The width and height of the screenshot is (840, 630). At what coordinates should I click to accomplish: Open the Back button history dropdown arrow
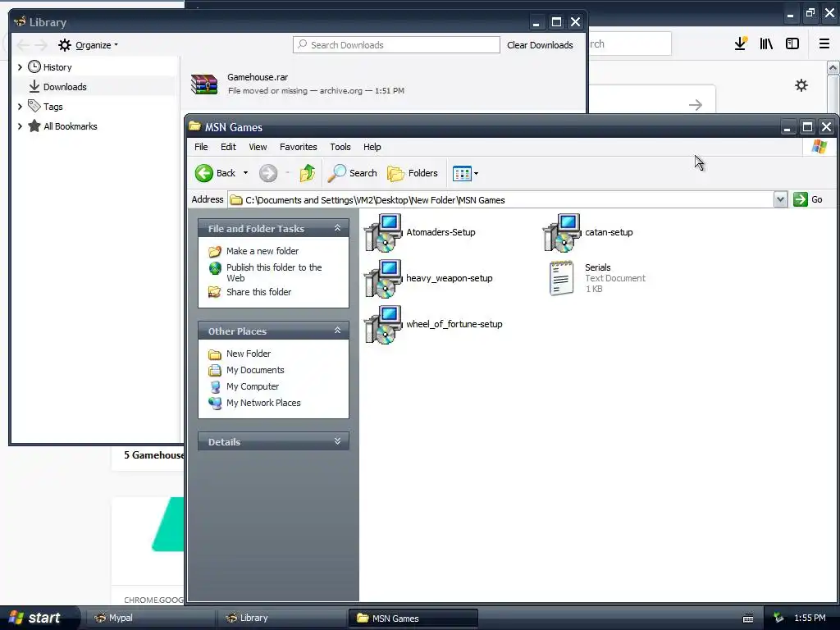[245, 173]
